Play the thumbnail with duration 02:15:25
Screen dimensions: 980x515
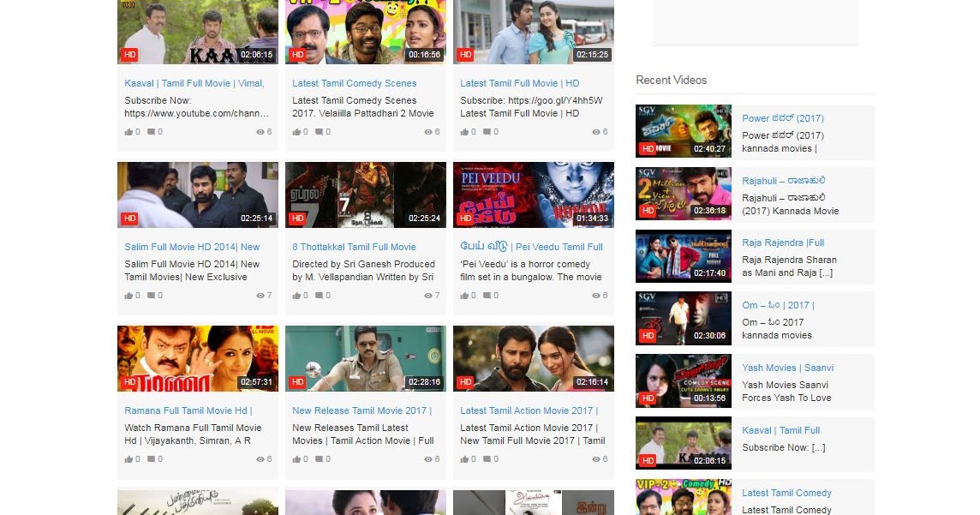[x=533, y=31]
